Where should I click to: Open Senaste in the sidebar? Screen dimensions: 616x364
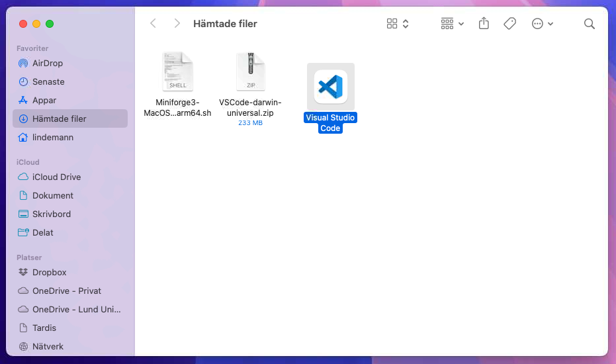(70, 82)
